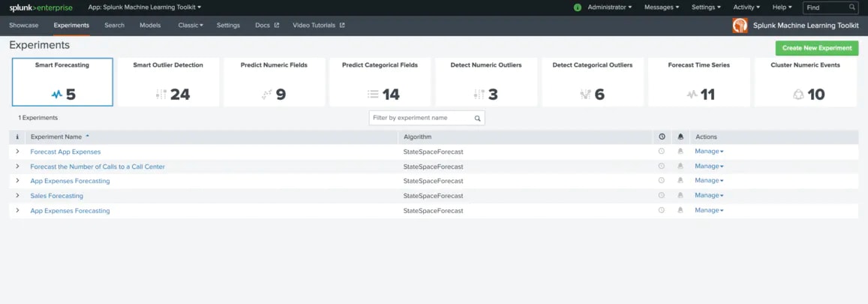Click the Create New Experiment button

[816, 48]
